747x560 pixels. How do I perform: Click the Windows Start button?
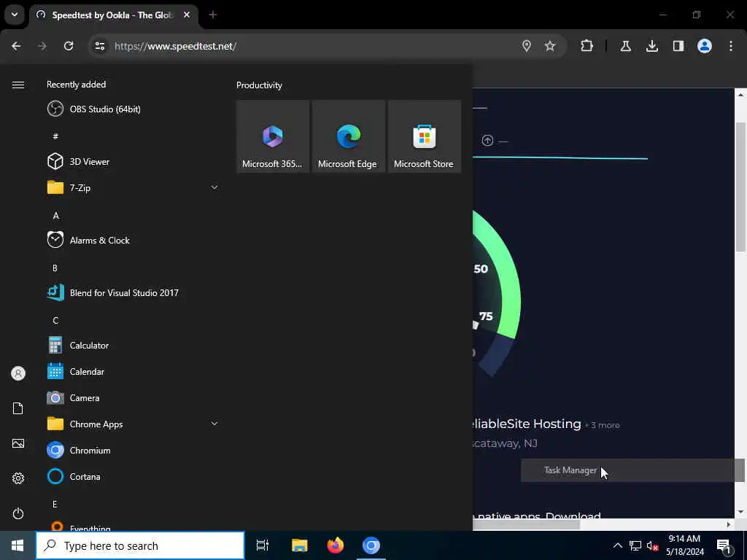[x=18, y=545]
